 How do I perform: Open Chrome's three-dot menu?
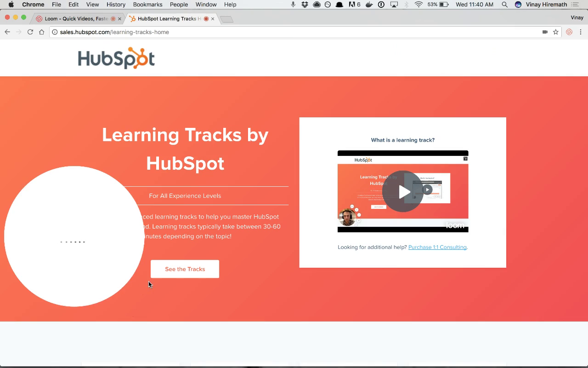[581, 32]
